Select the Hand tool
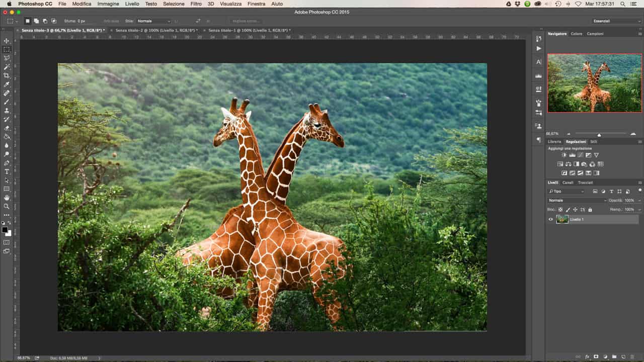 tap(7, 198)
